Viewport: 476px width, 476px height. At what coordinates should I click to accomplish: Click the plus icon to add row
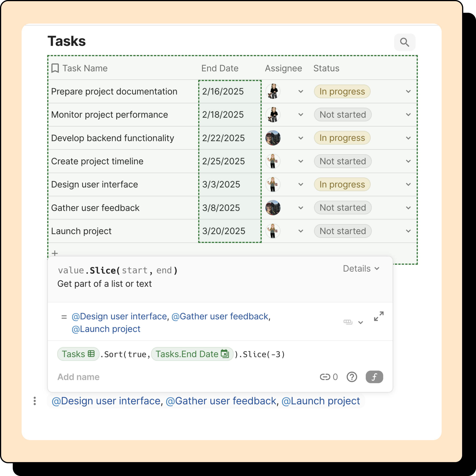coord(55,253)
